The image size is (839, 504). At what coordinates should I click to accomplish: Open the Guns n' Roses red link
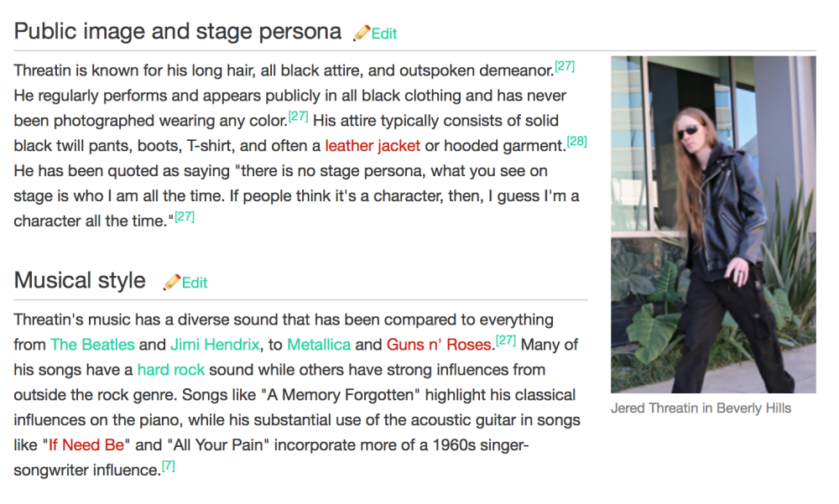(439, 345)
